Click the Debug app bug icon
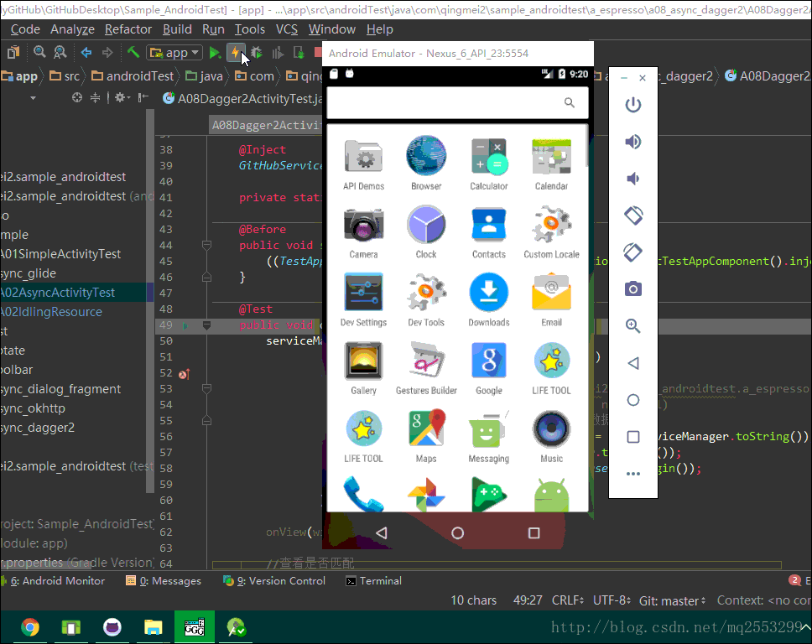 click(x=257, y=52)
